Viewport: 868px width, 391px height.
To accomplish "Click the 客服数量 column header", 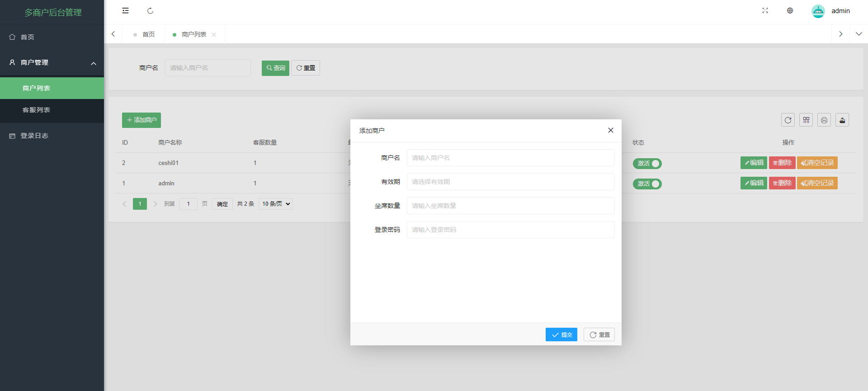I will tap(265, 142).
